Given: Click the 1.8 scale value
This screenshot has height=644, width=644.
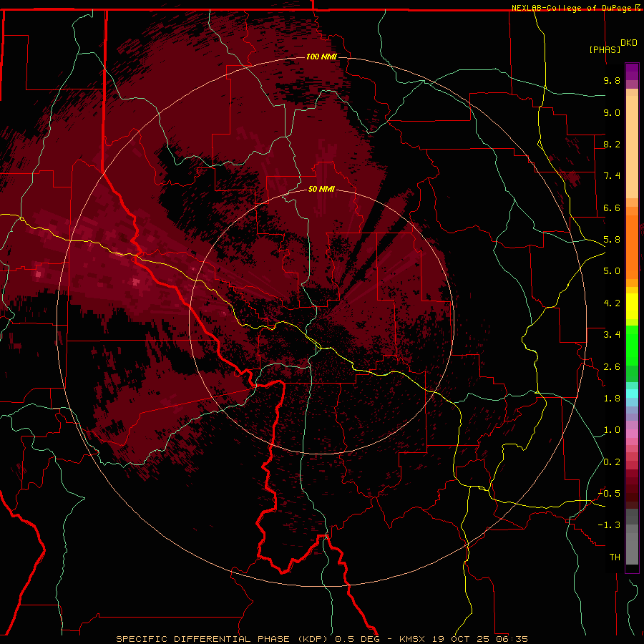Looking at the screenshot, I should point(612,399).
